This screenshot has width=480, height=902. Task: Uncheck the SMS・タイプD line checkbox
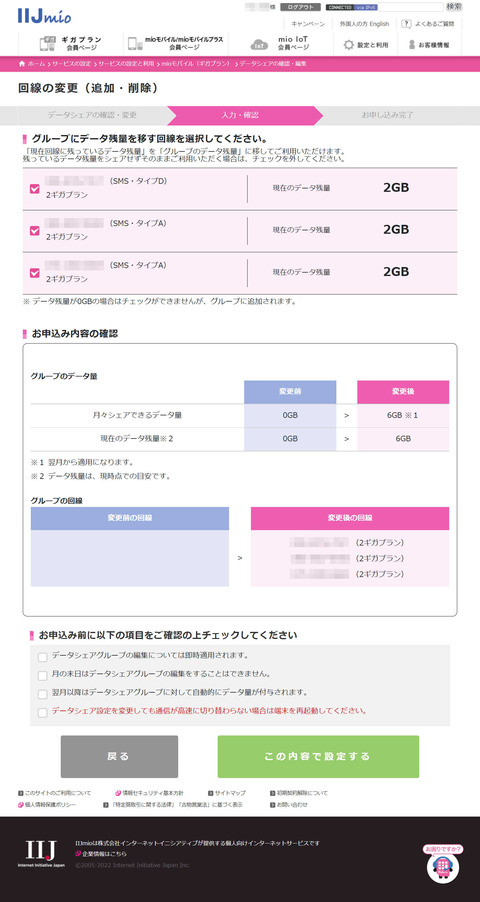pos(35,189)
